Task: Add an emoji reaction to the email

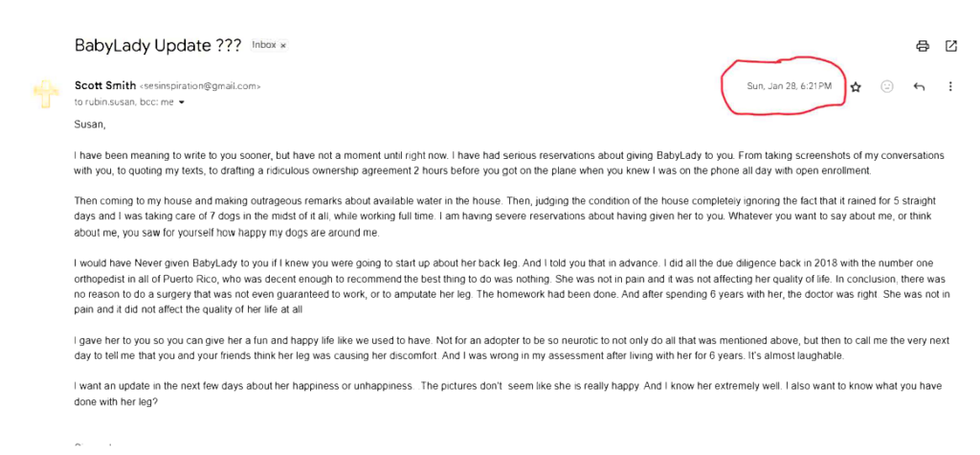Action: coord(887,86)
